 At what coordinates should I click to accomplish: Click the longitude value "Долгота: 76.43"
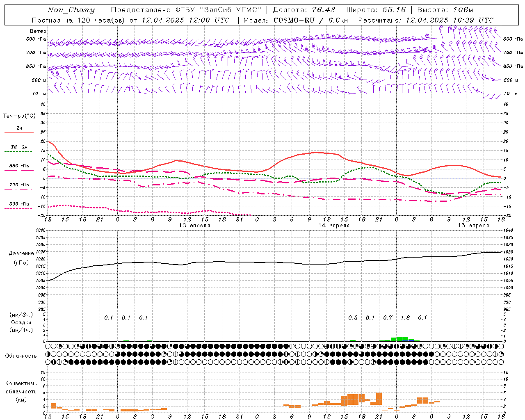click(304, 10)
